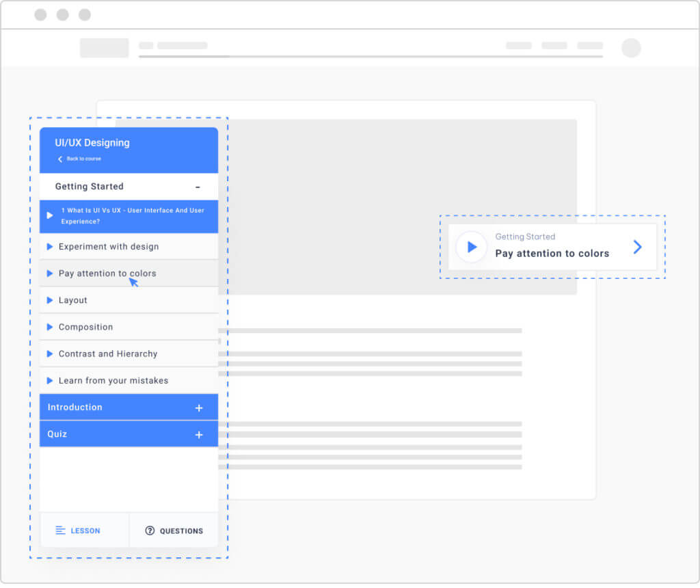The height and width of the screenshot is (588, 700).
Task: Click the back arrow beside Back to course
Action: click(x=60, y=159)
